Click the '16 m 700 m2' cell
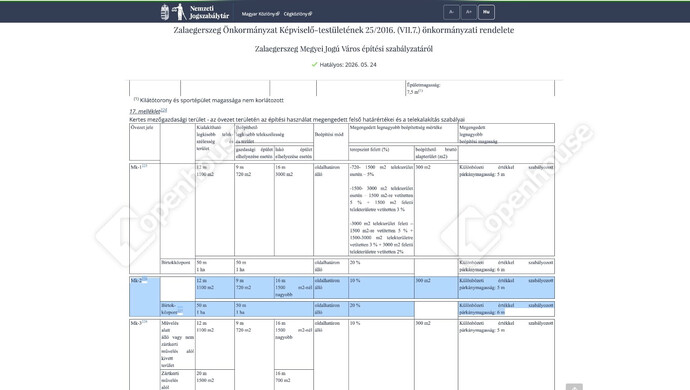690x390 pixels. coord(294,380)
